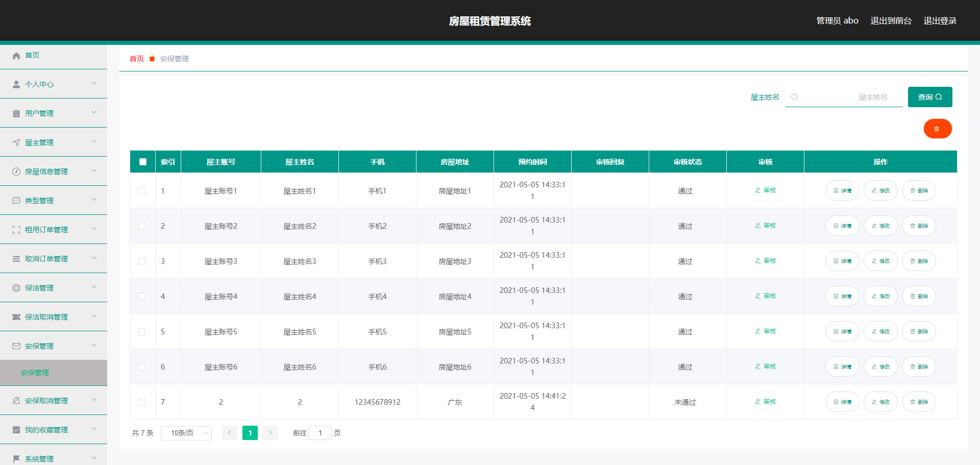Click the 前往 page number input
Image resolution: width=980 pixels, height=465 pixels.
click(320, 433)
